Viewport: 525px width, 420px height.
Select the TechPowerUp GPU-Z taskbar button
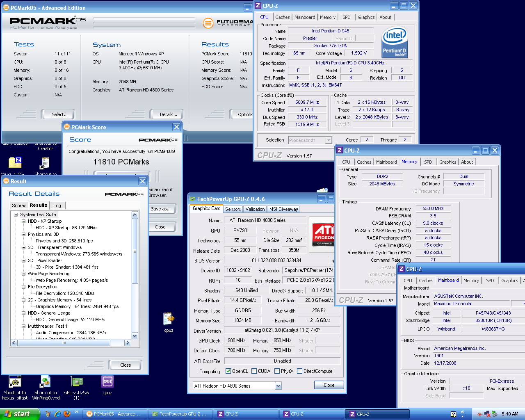pyautogui.click(x=181, y=414)
